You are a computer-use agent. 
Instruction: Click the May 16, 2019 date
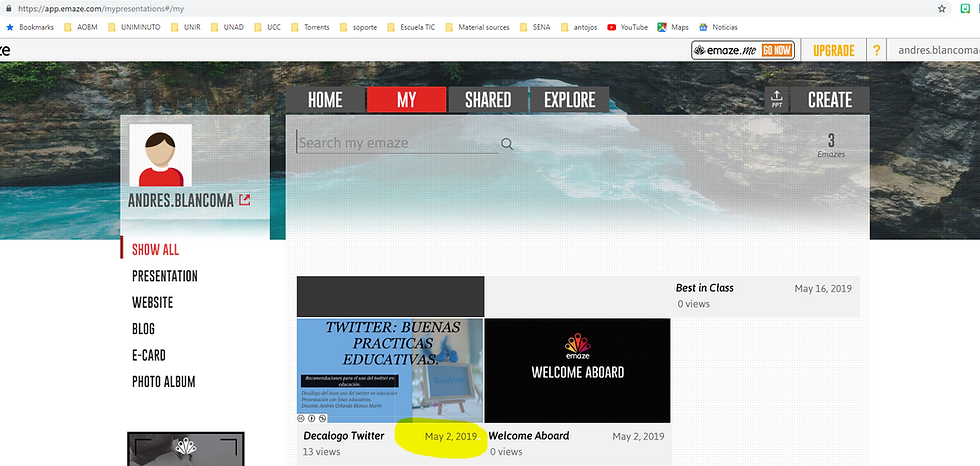pyautogui.click(x=823, y=289)
